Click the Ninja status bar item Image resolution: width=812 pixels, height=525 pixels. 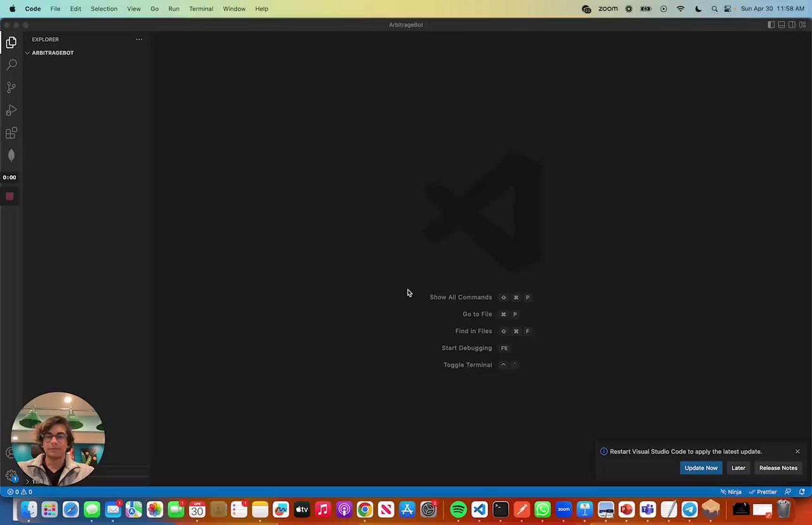point(731,492)
